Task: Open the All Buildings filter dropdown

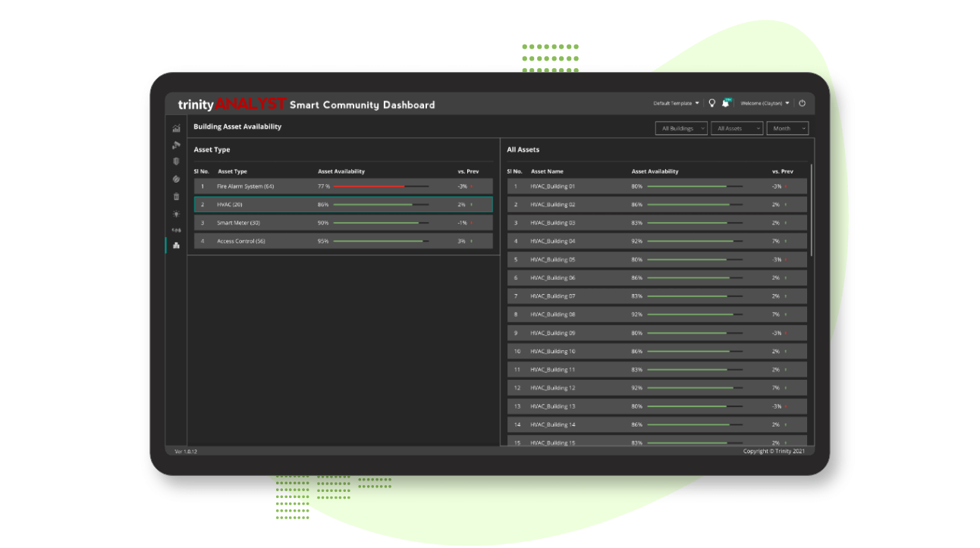Action: 681,129
